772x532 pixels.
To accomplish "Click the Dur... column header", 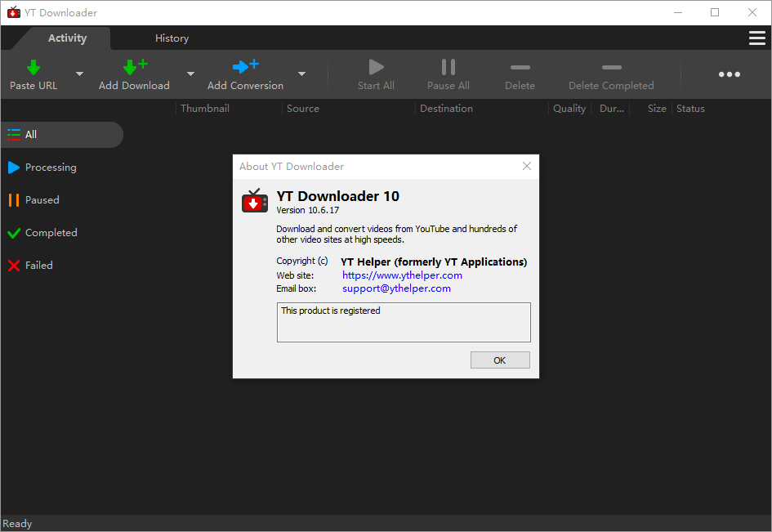I will pyautogui.click(x=612, y=109).
